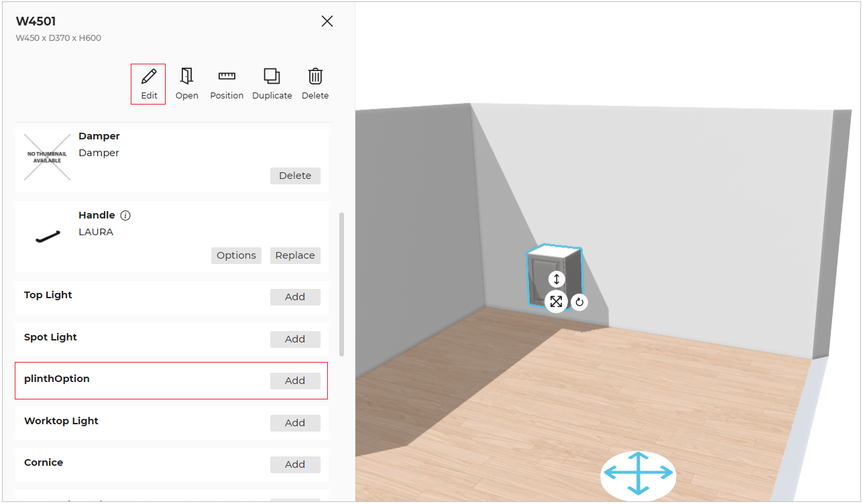The height and width of the screenshot is (504, 863).
Task: Add a Cornice to cabinet
Action: pos(295,464)
